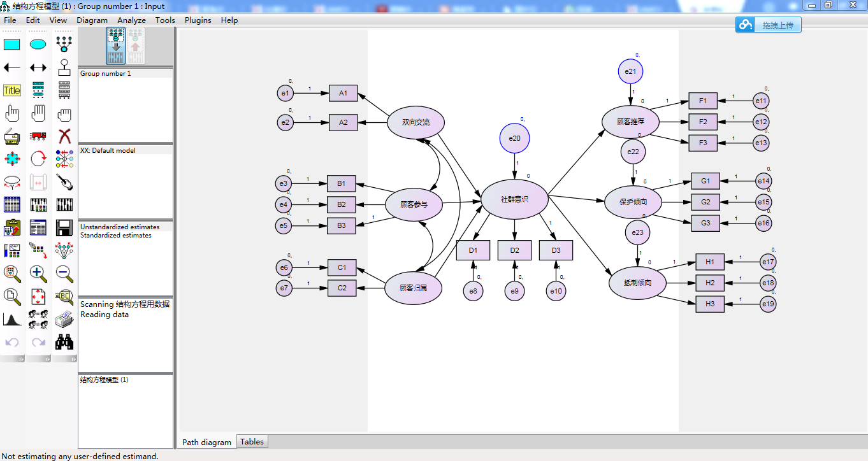Select the draw latent variable ellipse tool

38,45
